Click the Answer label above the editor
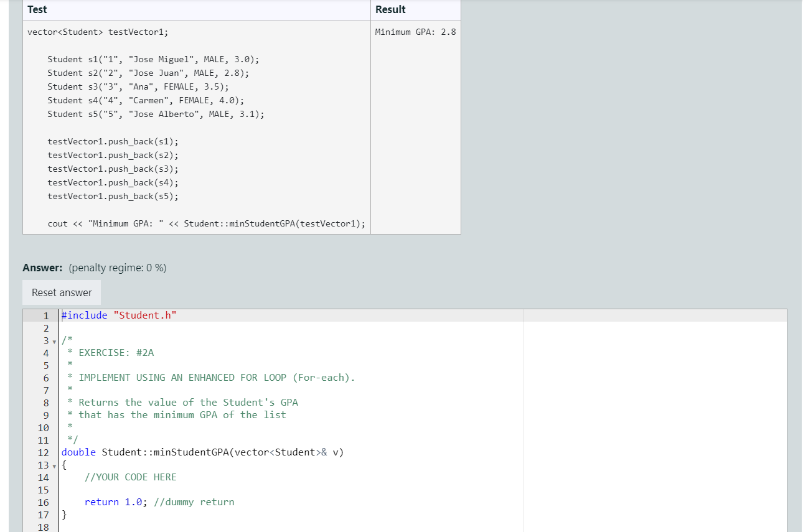Screen dimensions: 803x532 click(x=40, y=268)
